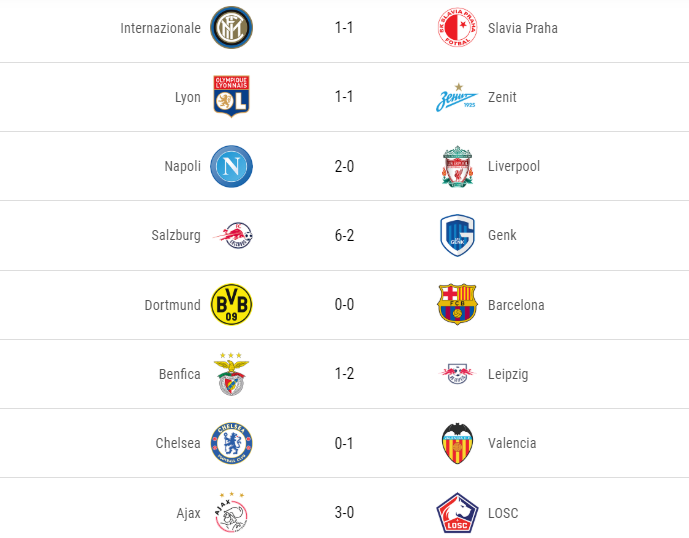The image size is (689, 538).
Task: Open the Dortmund BVB 09 badge
Action: (231, 304)
